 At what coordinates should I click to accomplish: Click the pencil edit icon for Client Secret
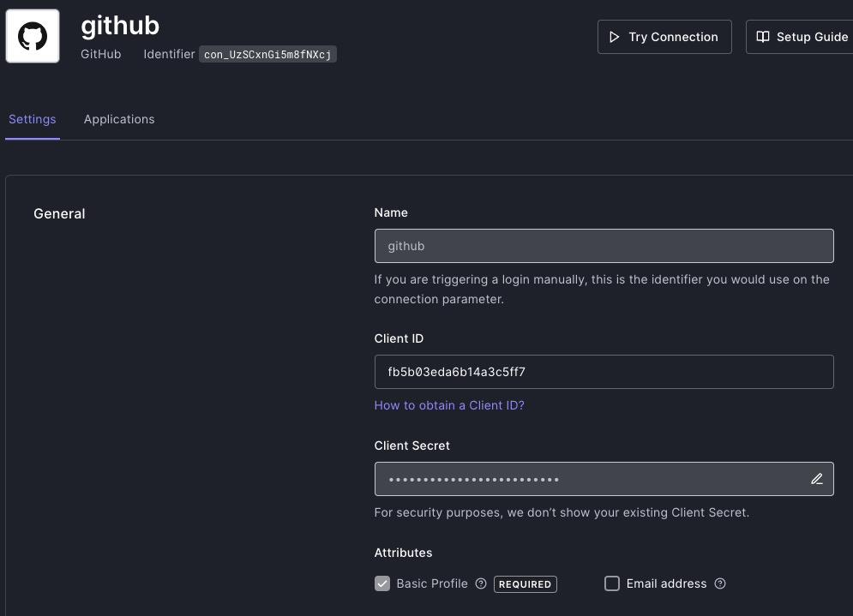pos(816,479)
